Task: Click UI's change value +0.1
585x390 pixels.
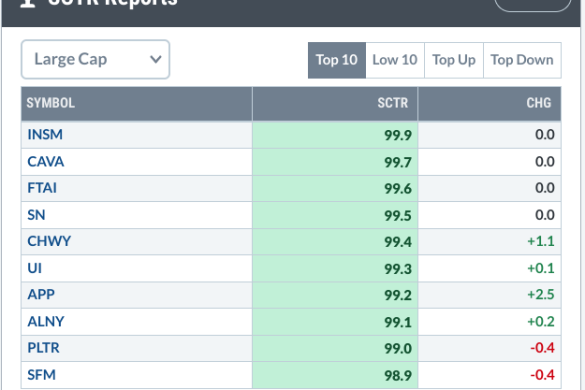Action: (541, 269)
